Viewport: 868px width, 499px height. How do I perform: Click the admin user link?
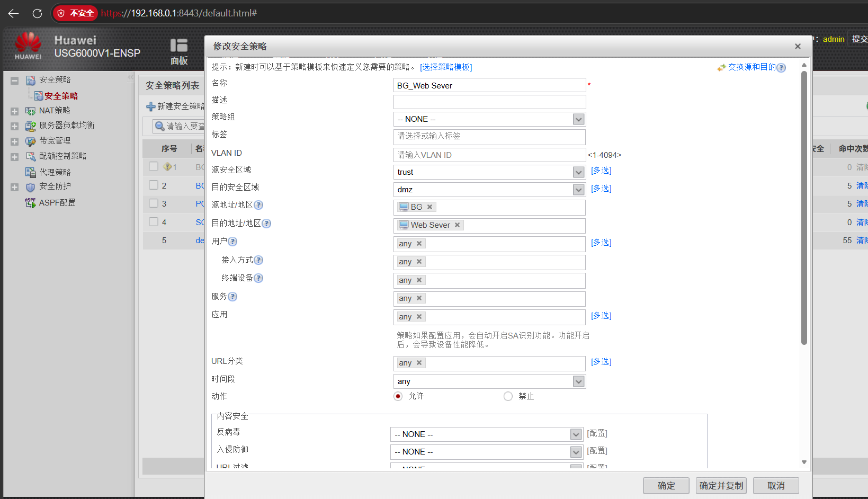pos(834,39)
